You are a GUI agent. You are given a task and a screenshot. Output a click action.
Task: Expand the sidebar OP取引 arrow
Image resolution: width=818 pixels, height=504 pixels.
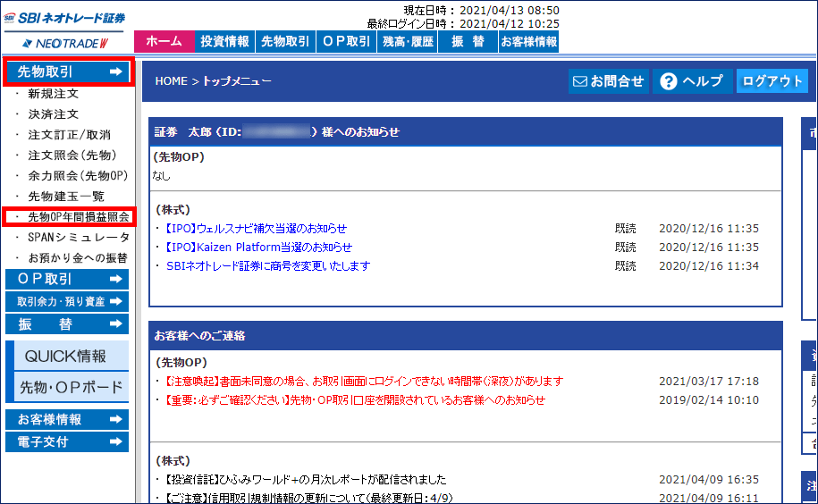(x=116, y=279)
